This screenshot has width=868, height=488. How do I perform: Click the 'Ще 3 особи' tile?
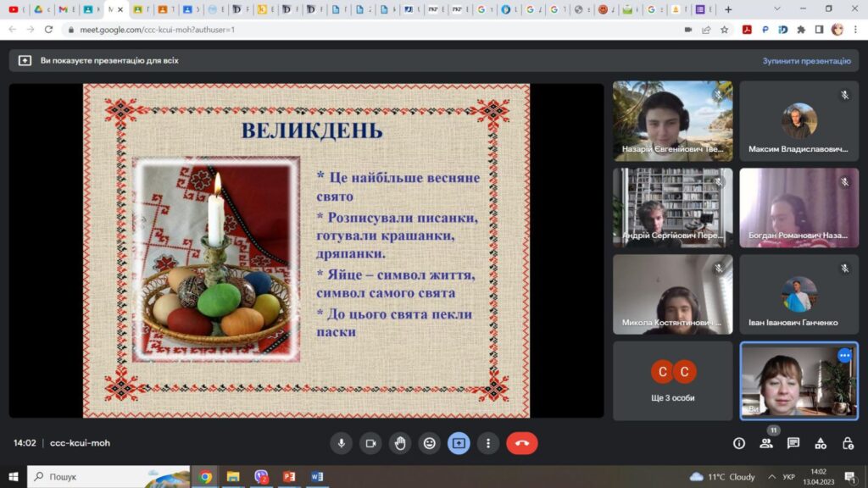pyautogui.click(x=672, y=380)
